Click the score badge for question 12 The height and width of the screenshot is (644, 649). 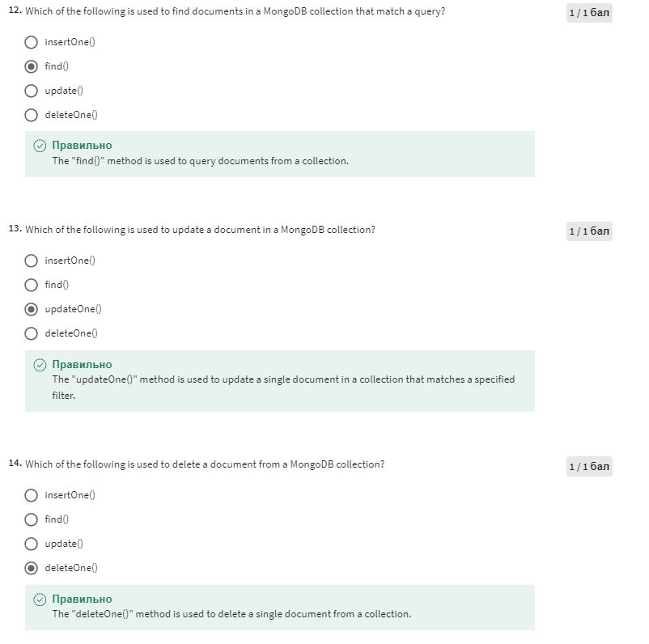coord(589,13)
